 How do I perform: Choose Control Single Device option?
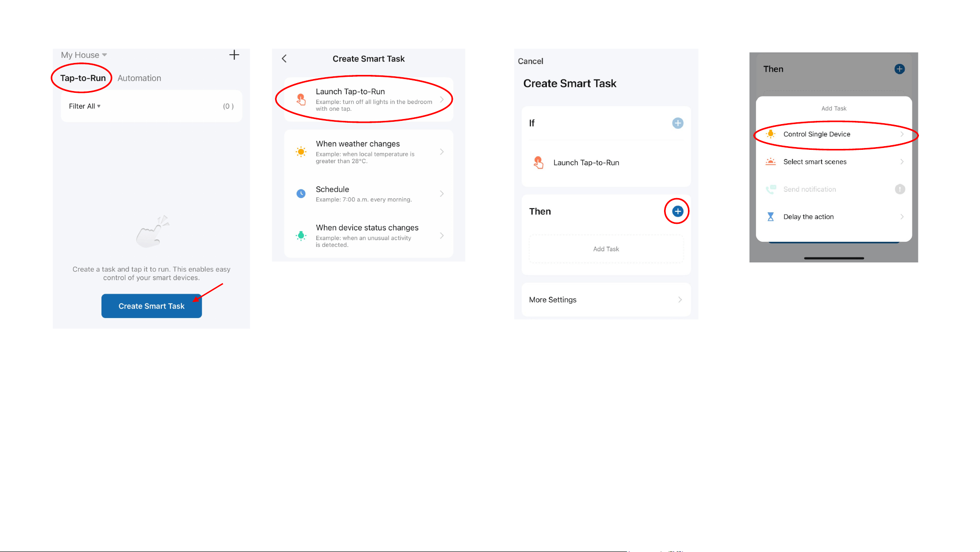(834, 134)
